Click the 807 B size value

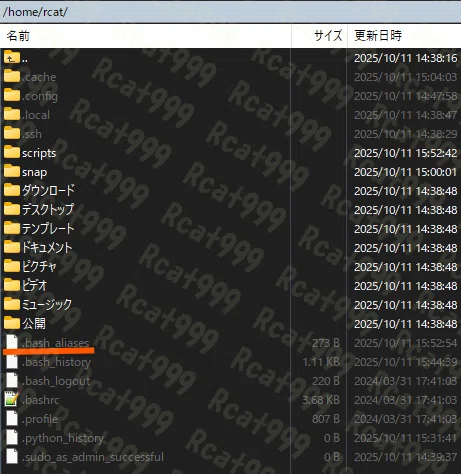[326, 419]
